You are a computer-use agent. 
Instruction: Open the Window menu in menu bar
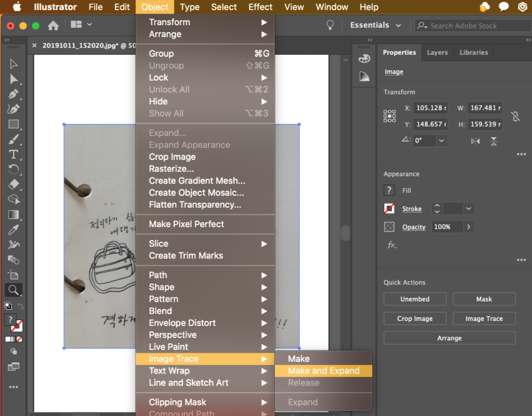point(332,7)
